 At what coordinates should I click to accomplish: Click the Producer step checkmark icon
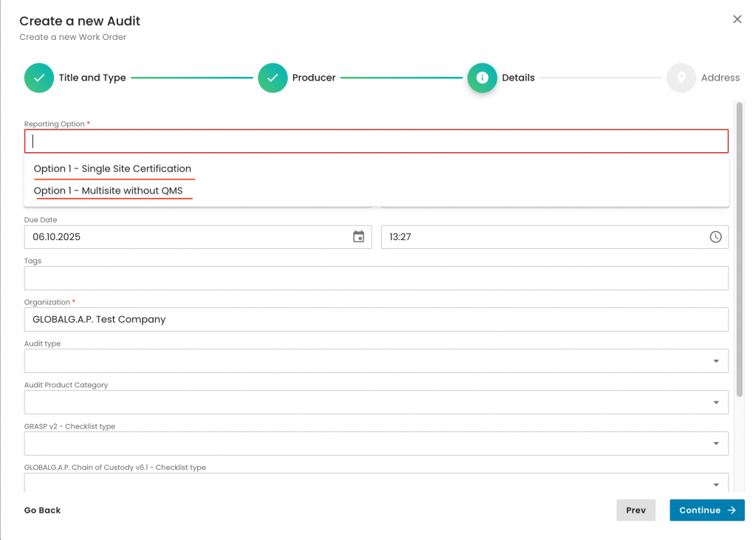(272, 78)
